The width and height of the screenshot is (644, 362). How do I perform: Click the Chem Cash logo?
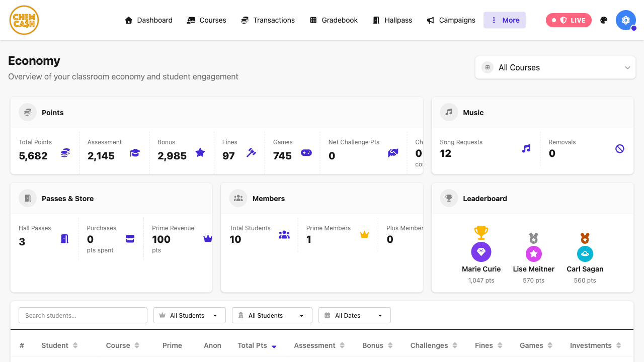24,20
